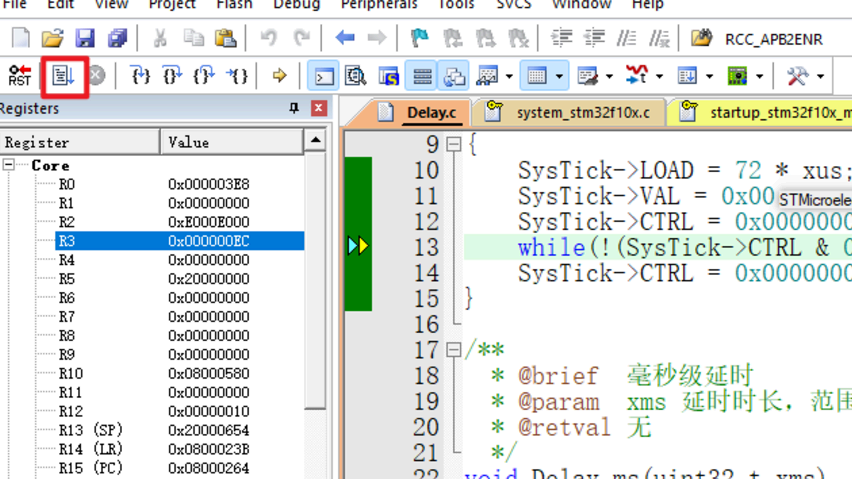Open Analysis windows dropdown arrow
Image resolution: width=852 pixels, height=479 pixels.
pyautogui.click(x=659, y=77)
